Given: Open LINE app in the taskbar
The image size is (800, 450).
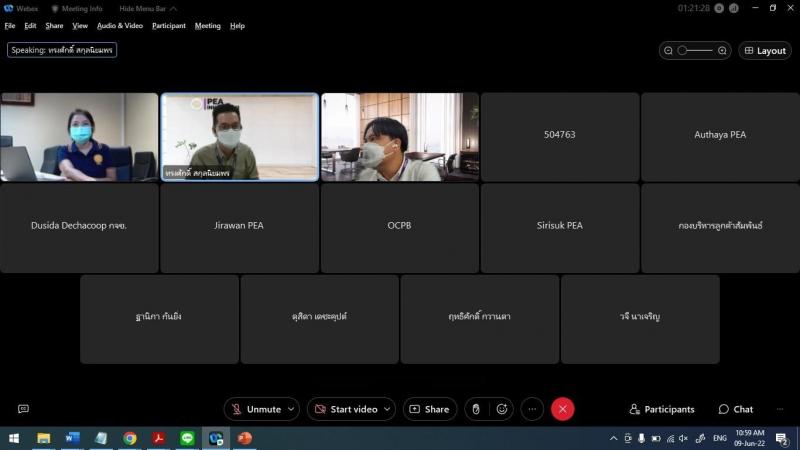Looking at the screenshot, I should tap(187, 438).
